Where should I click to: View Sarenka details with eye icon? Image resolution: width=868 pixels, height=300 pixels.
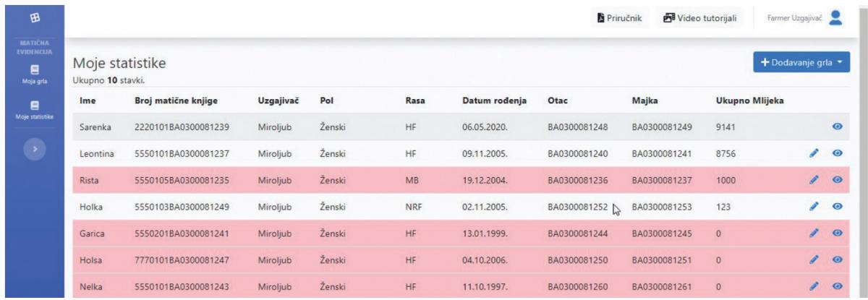838,127
